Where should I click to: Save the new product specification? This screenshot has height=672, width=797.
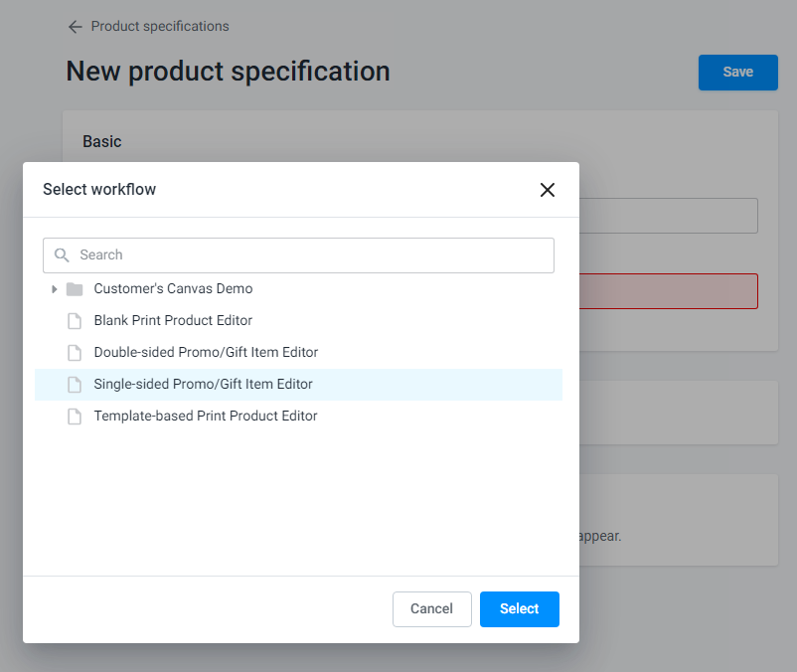coord(738,73)
